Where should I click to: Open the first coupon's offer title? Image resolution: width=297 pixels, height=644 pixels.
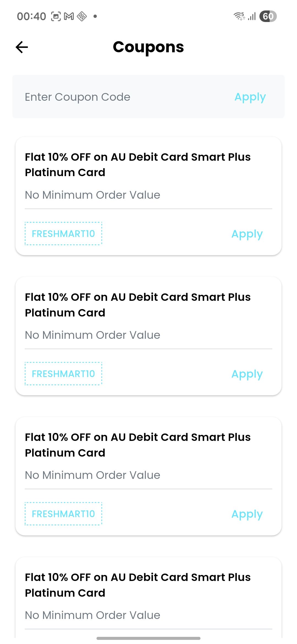coord(137,165)
